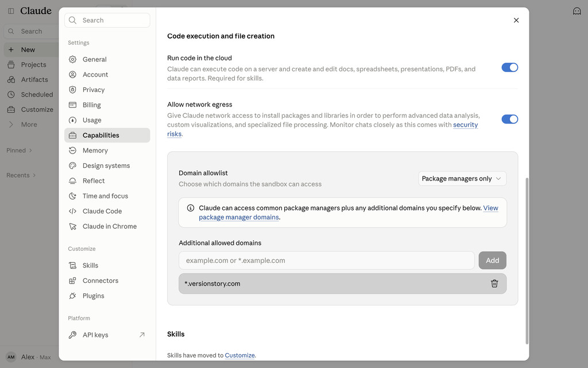Open the Account person icon
588x368 pixels.
(73, 74)
